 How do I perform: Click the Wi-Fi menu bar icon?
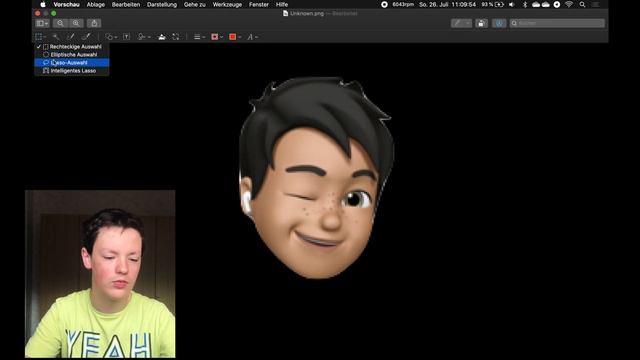click(x=569, y=4)
